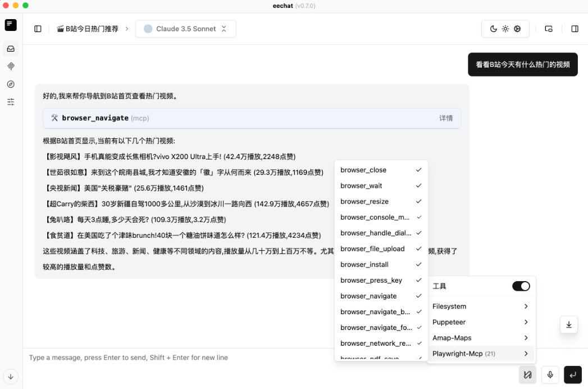Click the hammer tool icon beside browser_navigate
Image resolution: width=588 pixels, height=389 pixels.
(x=54, y=118)
